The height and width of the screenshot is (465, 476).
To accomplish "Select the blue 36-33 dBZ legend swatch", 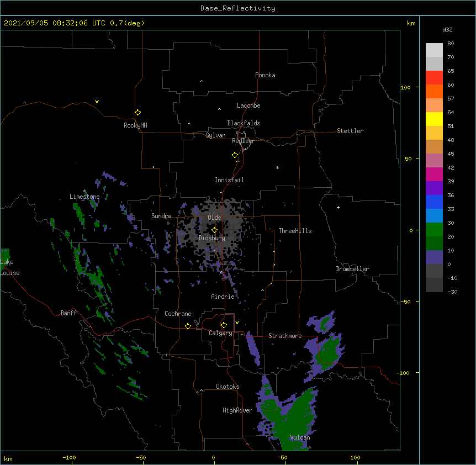I will coord(434,202).
